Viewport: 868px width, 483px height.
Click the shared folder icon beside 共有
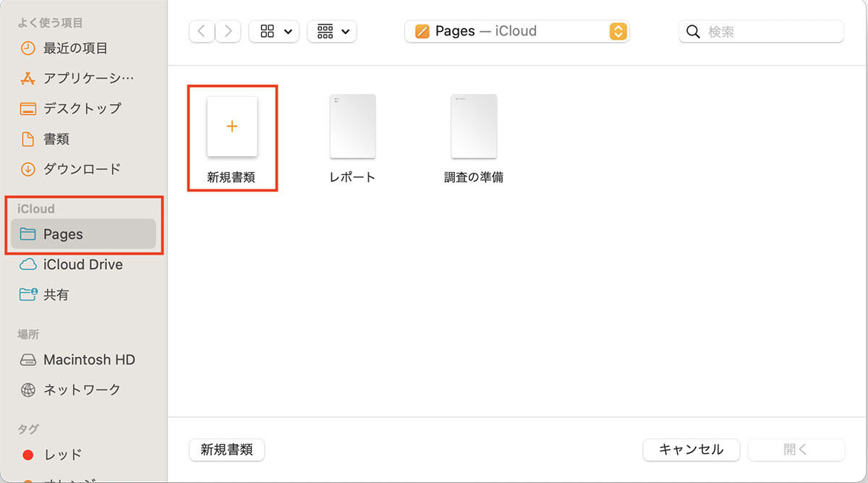(28, 294)
